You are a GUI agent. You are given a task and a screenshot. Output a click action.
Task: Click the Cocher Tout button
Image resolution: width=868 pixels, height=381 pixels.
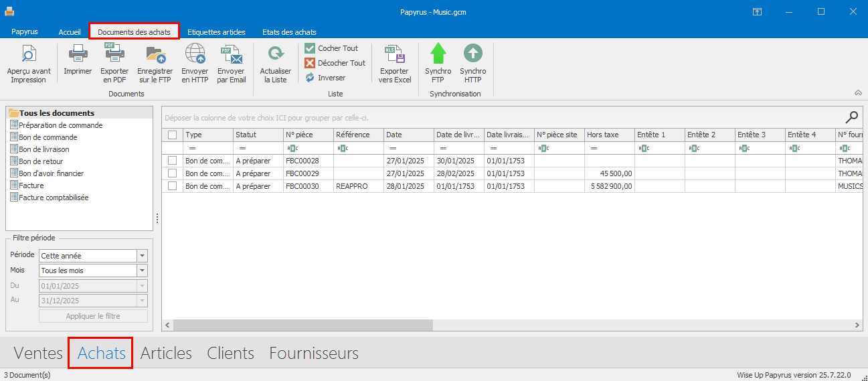coord(331,48)
